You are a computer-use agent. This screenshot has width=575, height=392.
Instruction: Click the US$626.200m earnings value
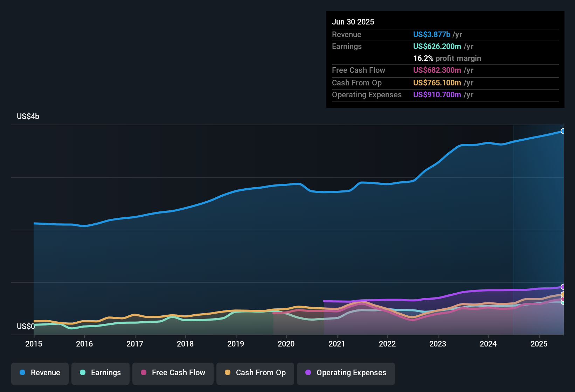(437, 46)
